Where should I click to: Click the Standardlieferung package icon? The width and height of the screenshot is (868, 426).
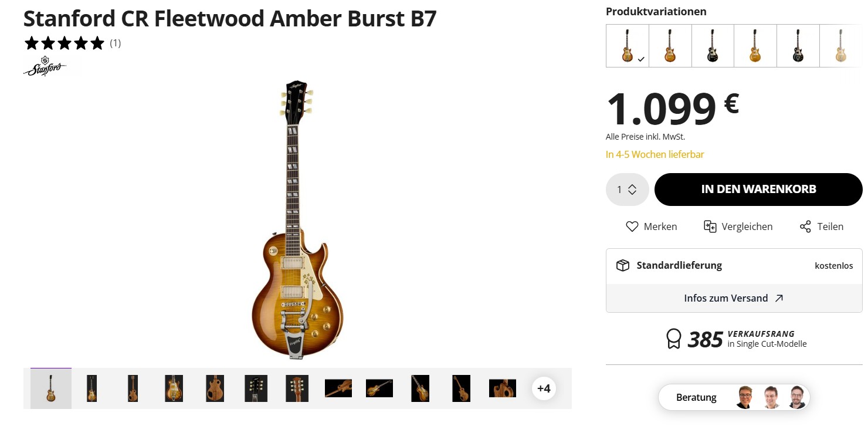[622, 266]
